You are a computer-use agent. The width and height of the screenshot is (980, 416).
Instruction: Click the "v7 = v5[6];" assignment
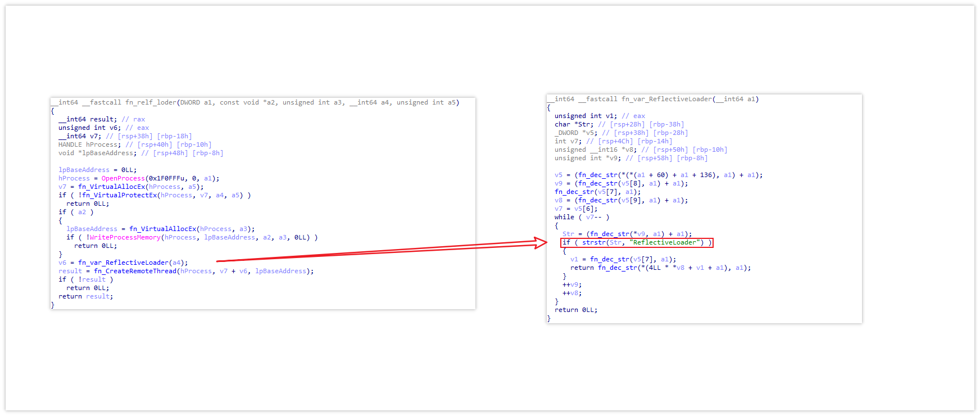[x=576, y=209]
